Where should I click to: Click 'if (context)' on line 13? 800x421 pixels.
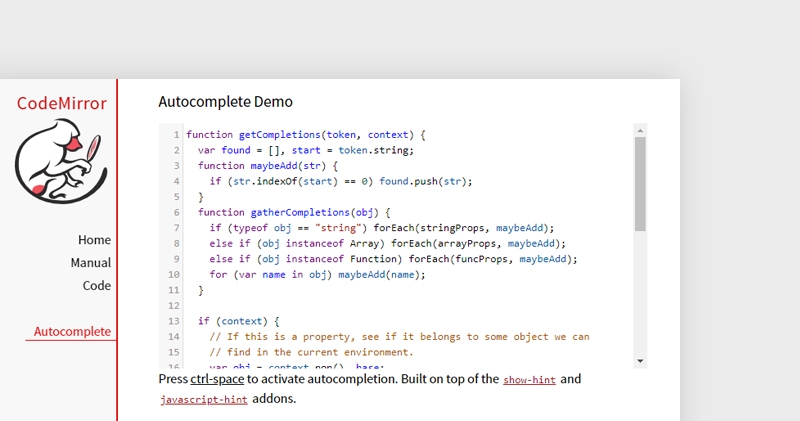pyautogui.click(x=233, y=321)
